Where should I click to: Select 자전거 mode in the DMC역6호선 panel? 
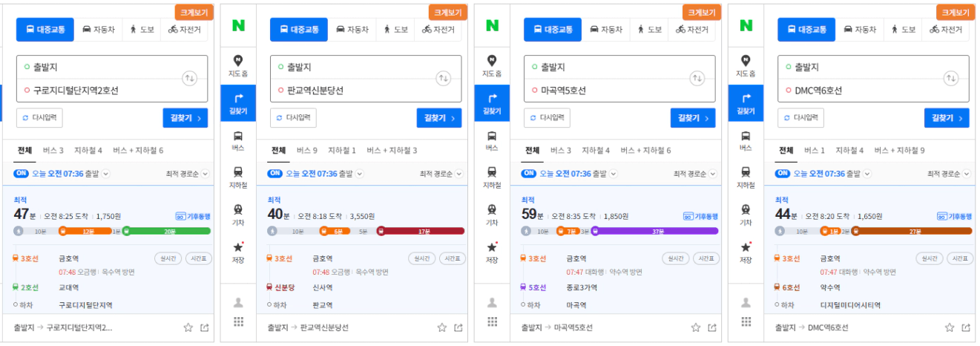[946, 30]
